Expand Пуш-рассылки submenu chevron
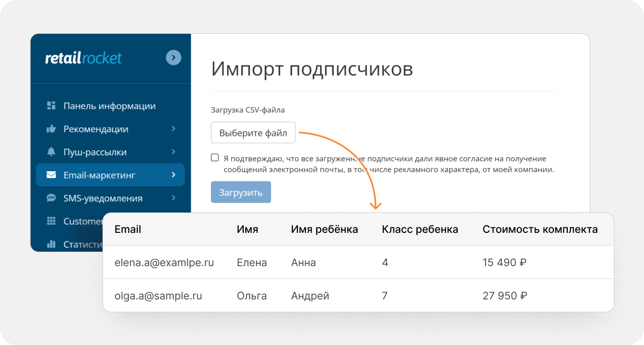 (x=173, y=152)
